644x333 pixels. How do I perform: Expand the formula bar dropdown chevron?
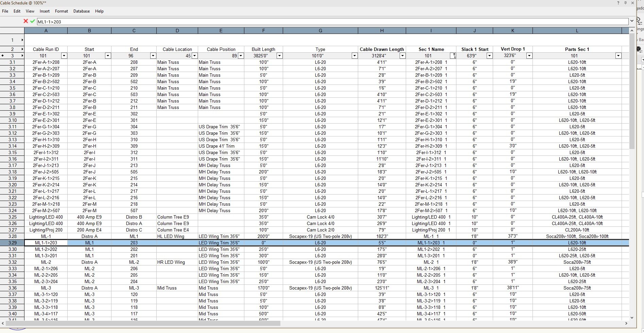coord(632,21)
